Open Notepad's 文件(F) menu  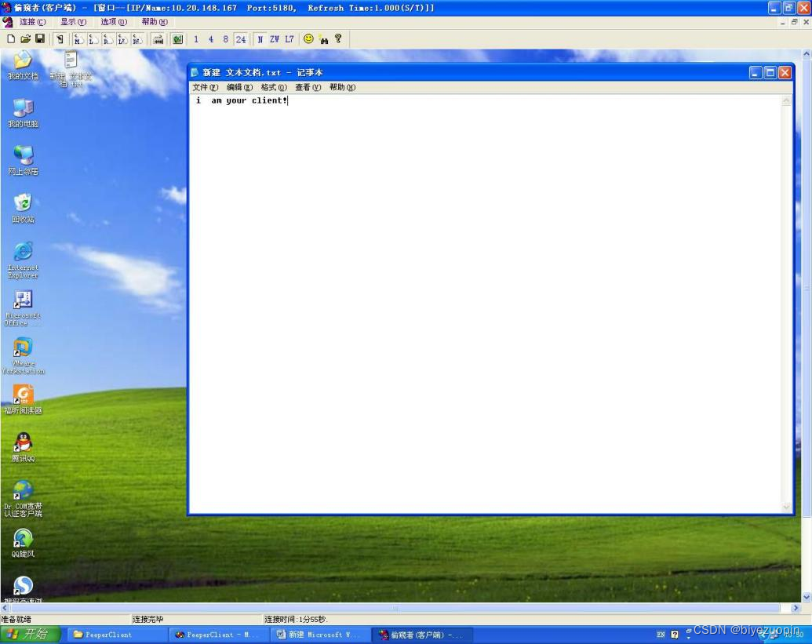pyautogui.click(x=205, y=87)
